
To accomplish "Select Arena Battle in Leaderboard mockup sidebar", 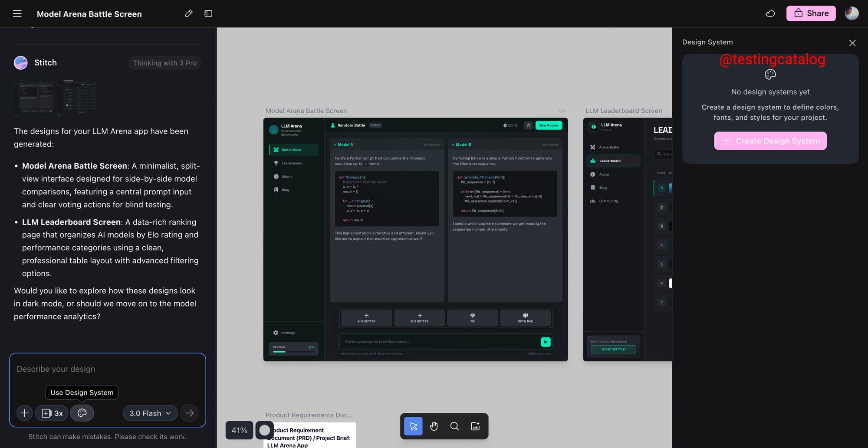I will tap(613, 147).
